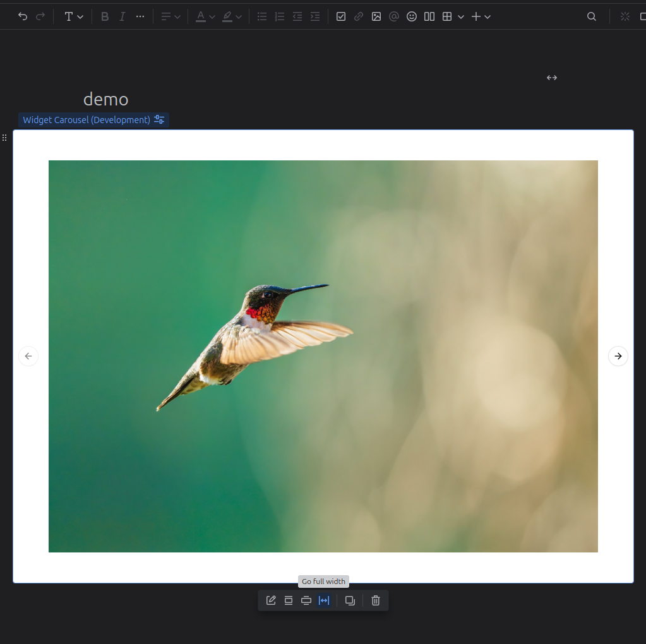Screen dimensions: 646x644
Task: Click the plus insert button
Action: [476, 16]
